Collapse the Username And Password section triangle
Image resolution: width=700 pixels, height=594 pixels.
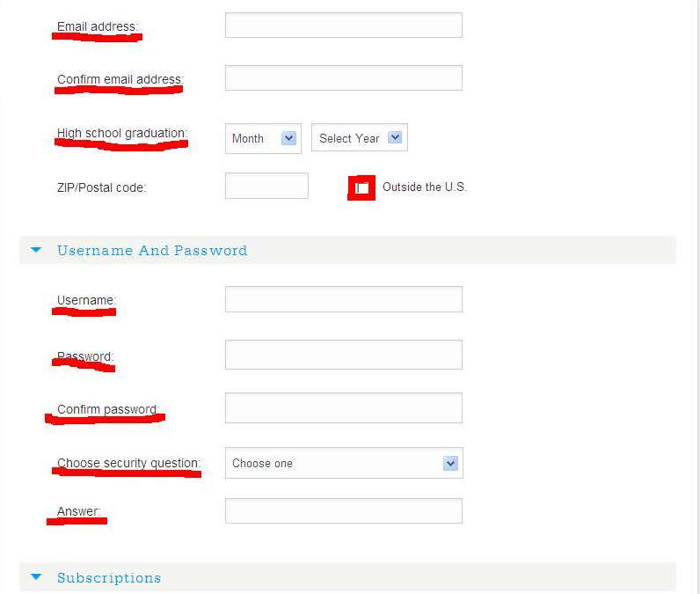(x=36, y=250)
